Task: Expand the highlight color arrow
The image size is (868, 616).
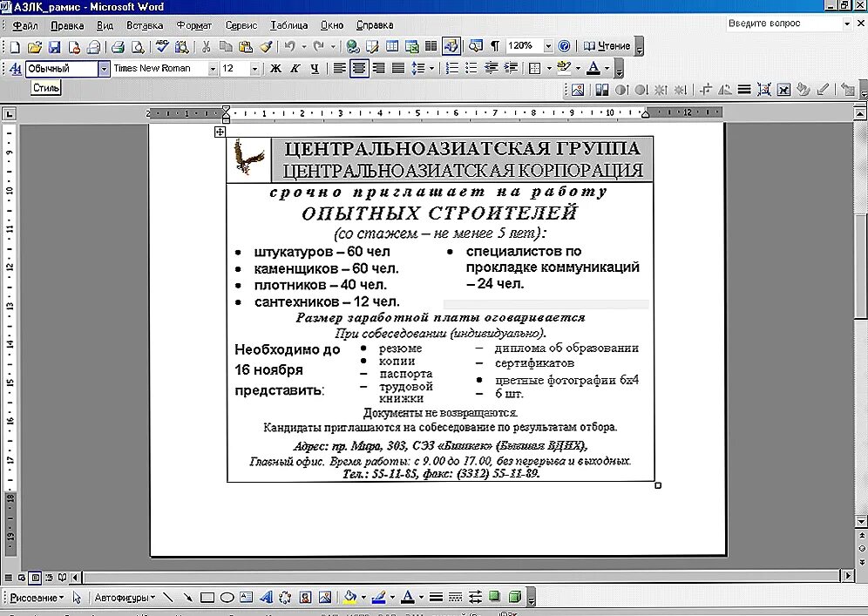Action: 578,69
